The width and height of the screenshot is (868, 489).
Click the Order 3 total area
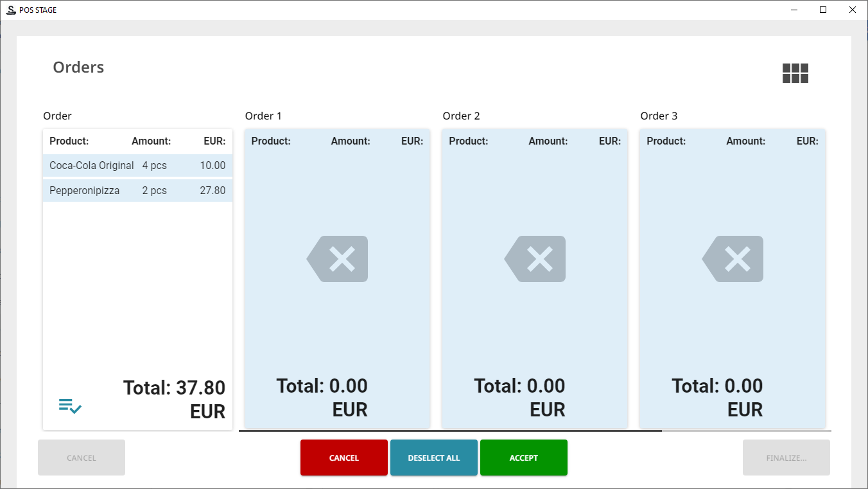click(718, 397)
